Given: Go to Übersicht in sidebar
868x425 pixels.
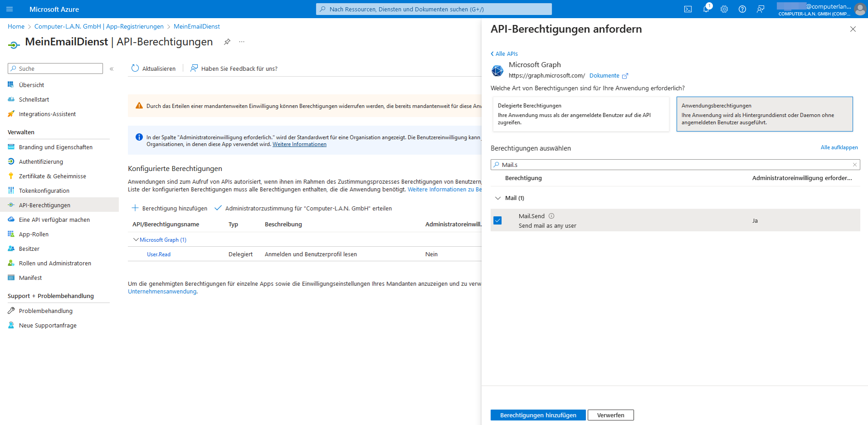Looking at the screenshot, I should coord(31,85).
